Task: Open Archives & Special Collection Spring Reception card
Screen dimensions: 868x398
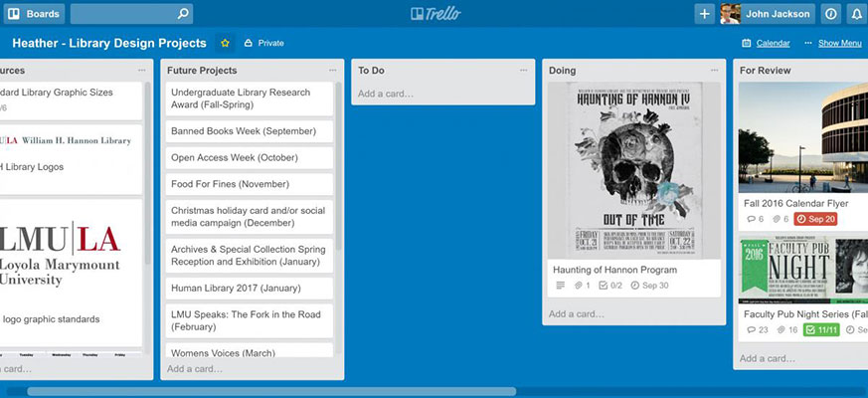Action: point(250,256)
